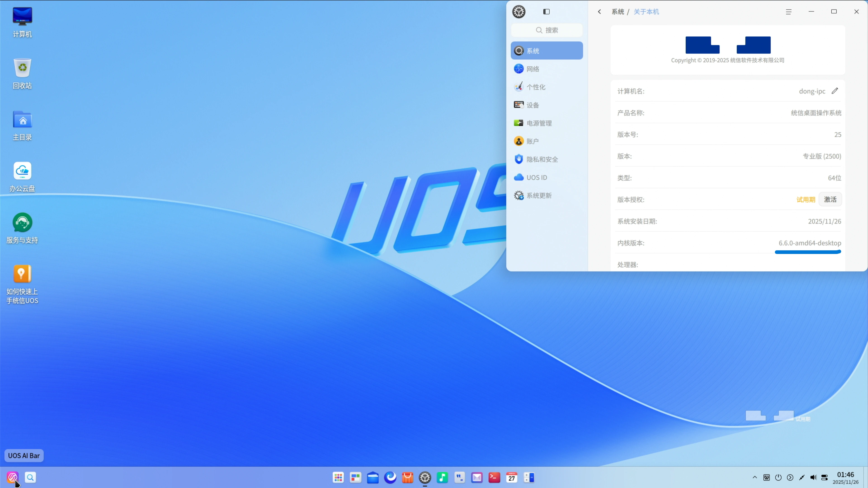
Task: Toggle the sidebar panel button
Action: point(546,12)
